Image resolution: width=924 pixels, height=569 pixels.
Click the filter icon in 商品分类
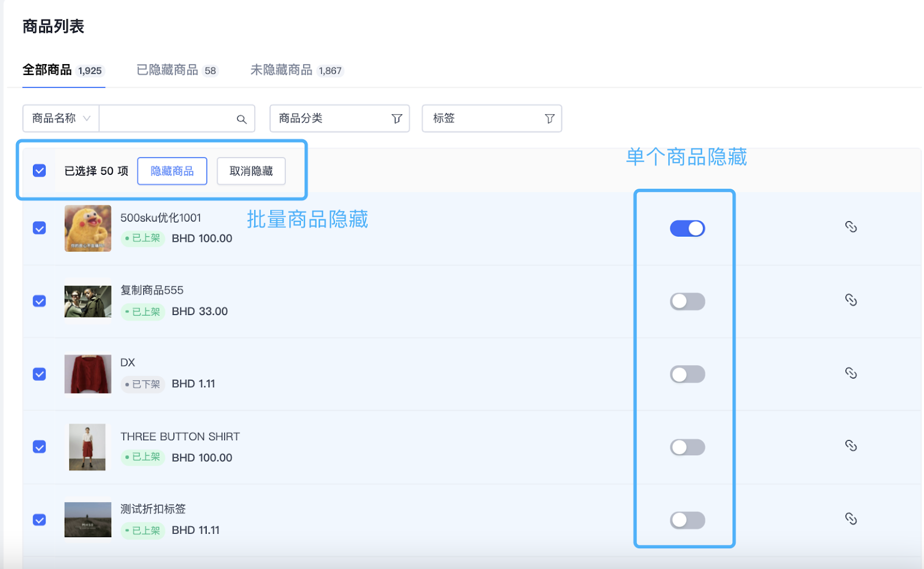[397, 119]
